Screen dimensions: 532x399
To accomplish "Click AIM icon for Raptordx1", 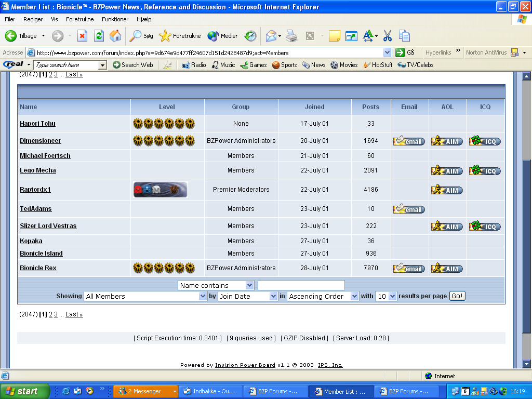I will [x=447, y=190].
